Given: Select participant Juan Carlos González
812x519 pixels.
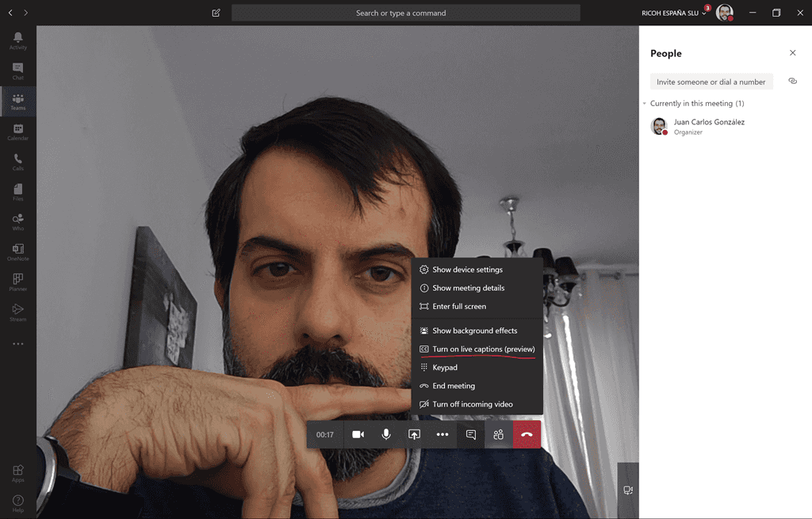Looking at the screenshot, I should tap(725, 126).
